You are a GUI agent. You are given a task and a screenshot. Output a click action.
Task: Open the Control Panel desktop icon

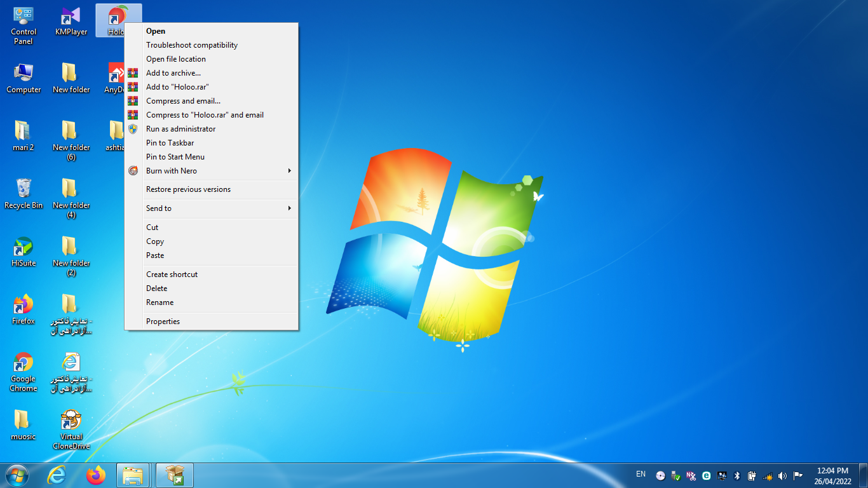pos(24,25)
